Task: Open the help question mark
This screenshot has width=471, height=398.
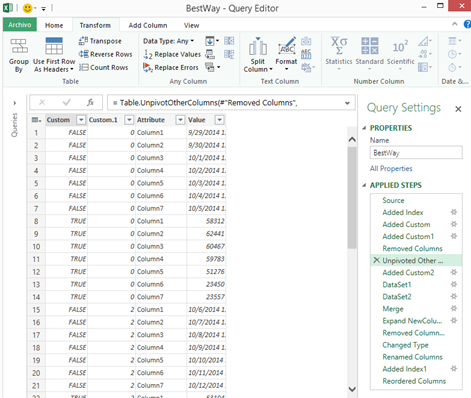Action: [467, 24]
